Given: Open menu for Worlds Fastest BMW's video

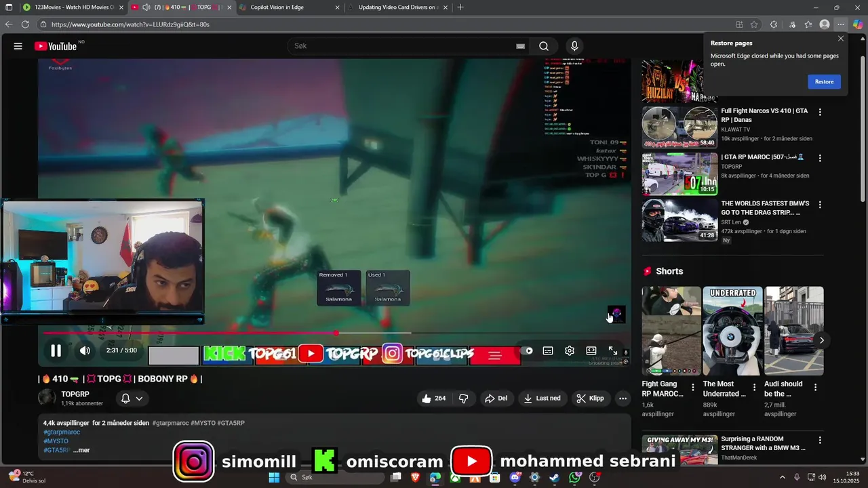Looking at the screenshot, I should pos(820,204).
